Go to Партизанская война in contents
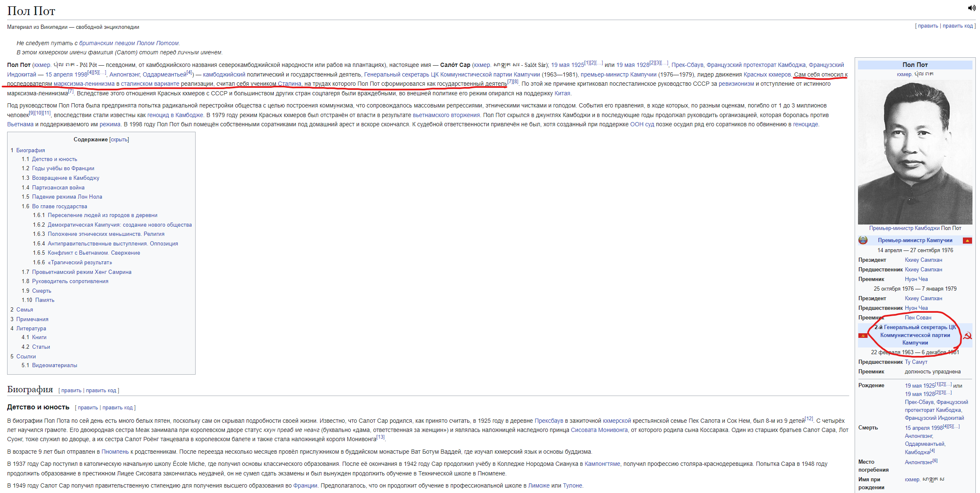Screen dimensions: 980x493 pyautogui.click(x=58, y=188)
